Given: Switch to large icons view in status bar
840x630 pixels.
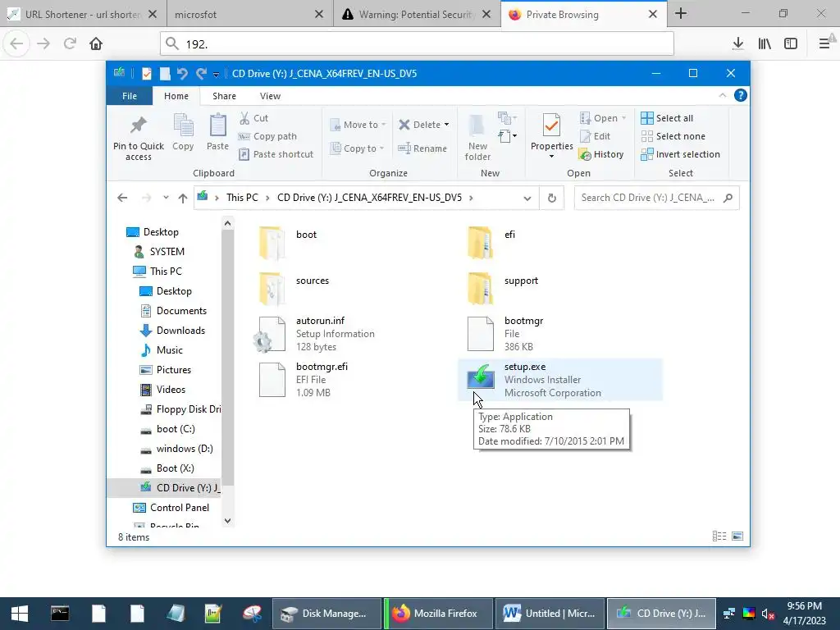Looking at the screenshot, I should click(737, 536).
